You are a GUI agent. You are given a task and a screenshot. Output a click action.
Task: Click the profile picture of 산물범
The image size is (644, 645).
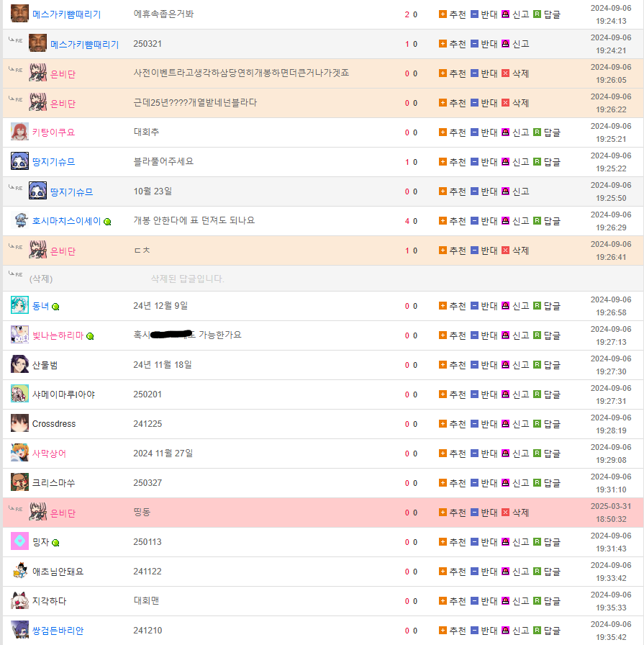coord(19,364)
